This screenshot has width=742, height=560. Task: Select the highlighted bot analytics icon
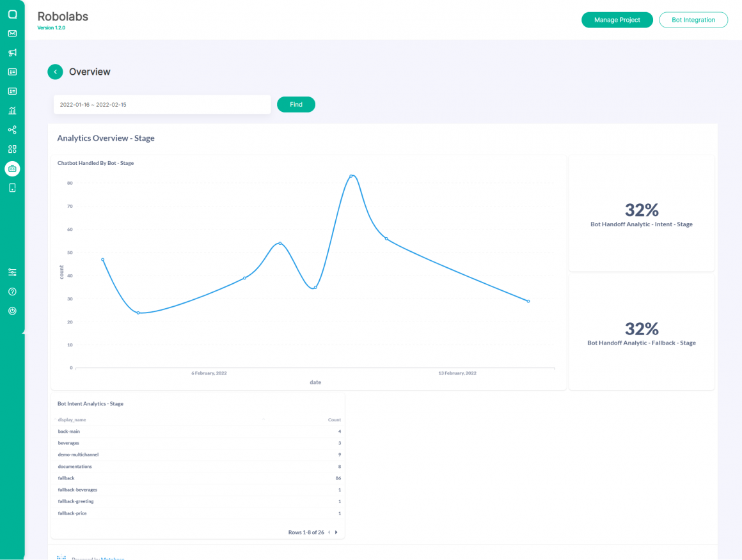pos(12,168)
